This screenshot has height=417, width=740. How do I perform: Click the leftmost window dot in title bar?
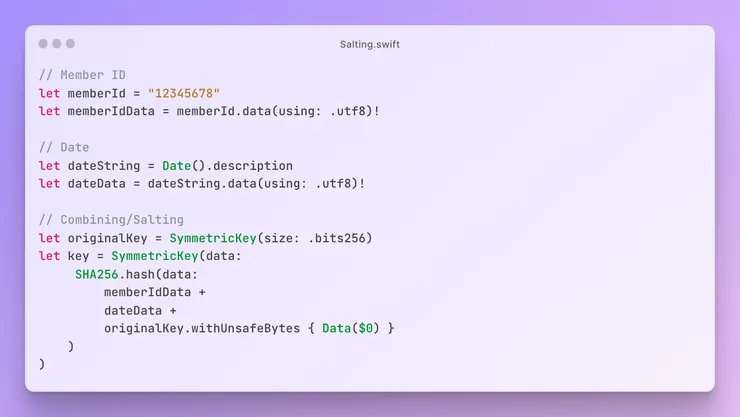point(43,44)
